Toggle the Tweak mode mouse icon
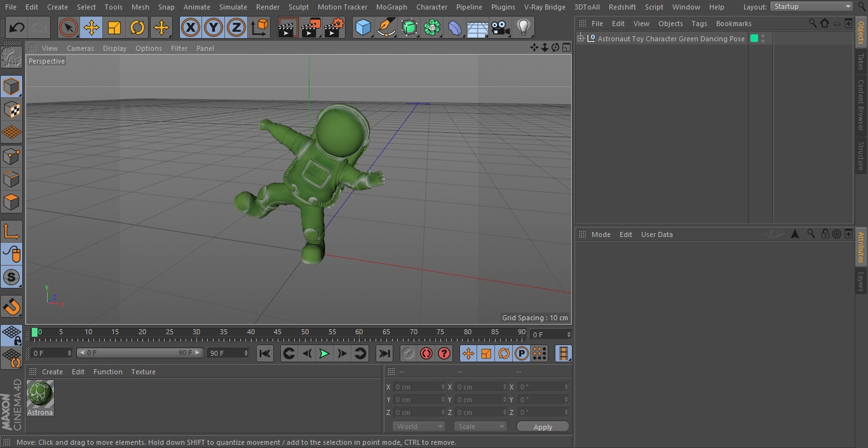 11,254
